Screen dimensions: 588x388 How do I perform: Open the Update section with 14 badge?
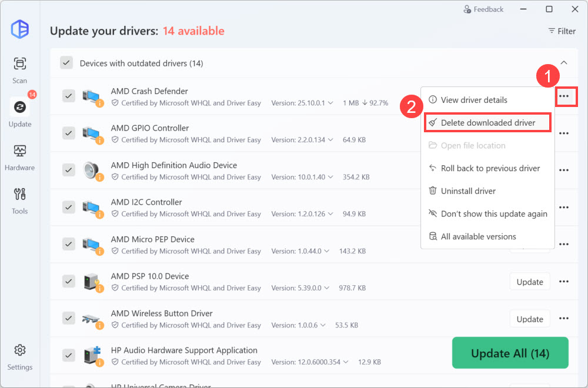pyautogui.click(x=20, y=113)
